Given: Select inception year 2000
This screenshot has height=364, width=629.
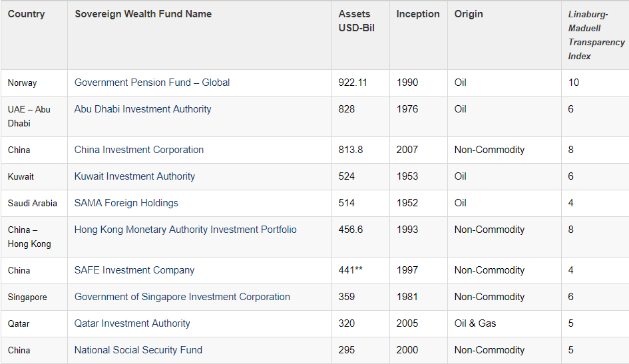Looking at the screenshot, I should click(x=407, y=350).
